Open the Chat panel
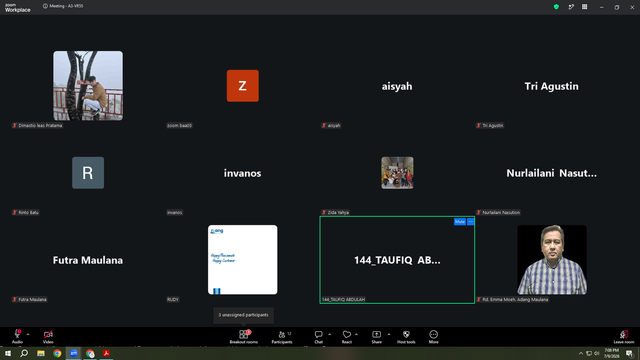The height and width of the screenshot is (360, 640). pos(318,337)
